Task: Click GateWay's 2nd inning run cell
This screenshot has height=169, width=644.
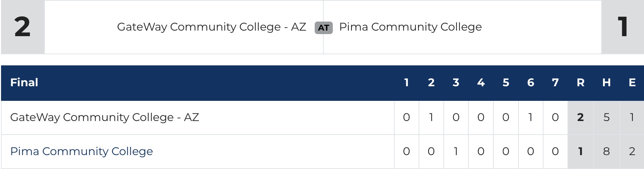Action: [x=431, y=118]
